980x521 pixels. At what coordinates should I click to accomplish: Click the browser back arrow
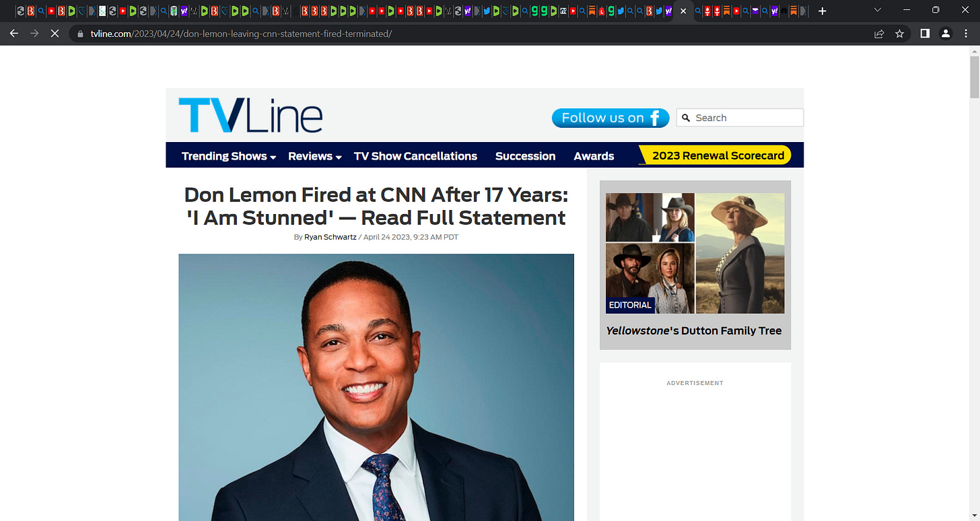(x=14, y=34)
